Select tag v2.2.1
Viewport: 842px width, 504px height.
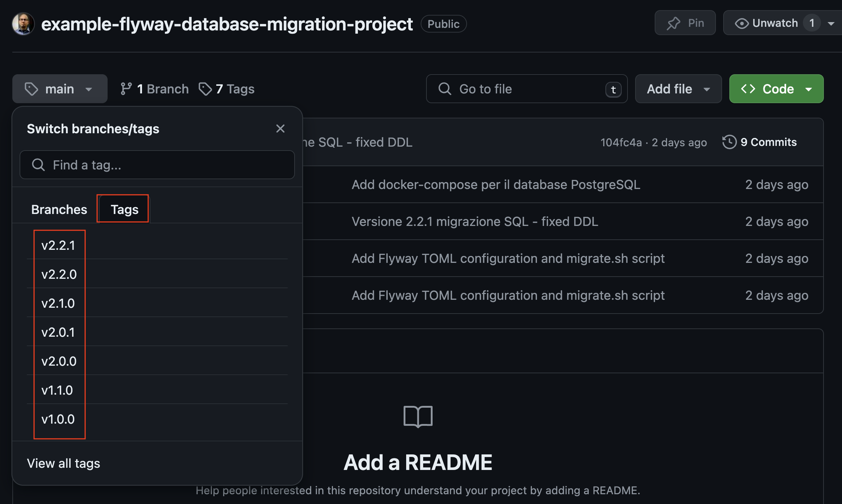[157, 245]
